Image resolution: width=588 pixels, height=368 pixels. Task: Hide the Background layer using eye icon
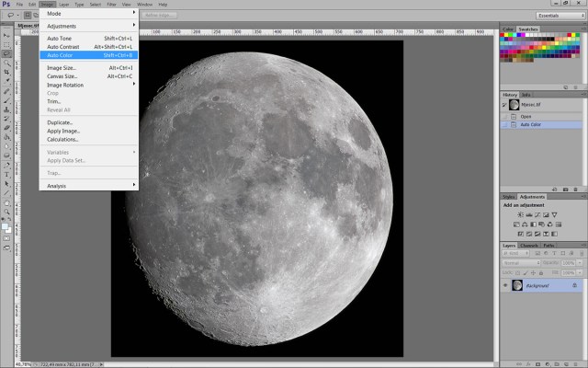(x=505, y=285)
